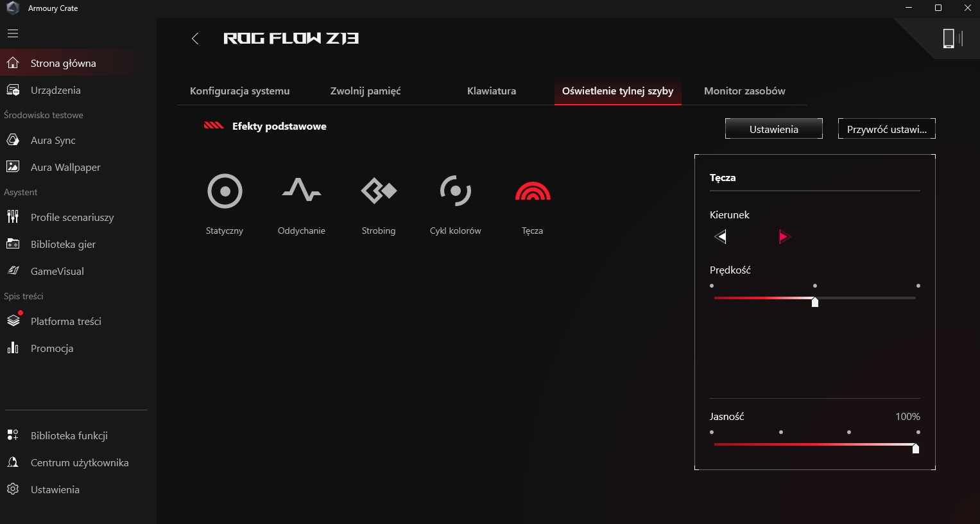The height and width of the screenshot is (524, 980).
Task: Select the Statyczny lighting effect
Action: [225, 191]
